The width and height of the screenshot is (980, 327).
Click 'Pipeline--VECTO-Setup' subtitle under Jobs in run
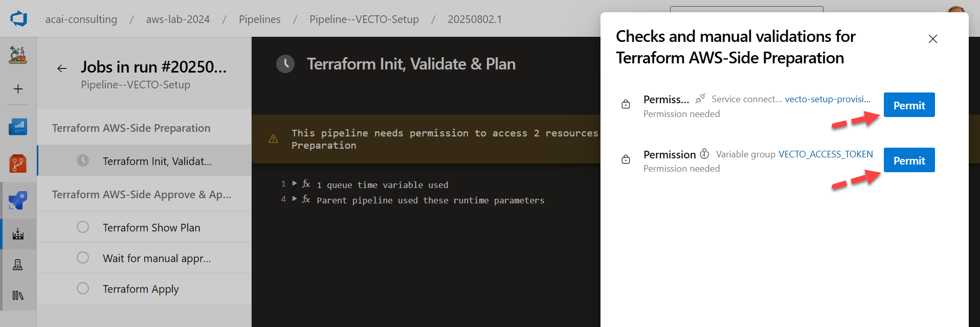coord(136,85)
